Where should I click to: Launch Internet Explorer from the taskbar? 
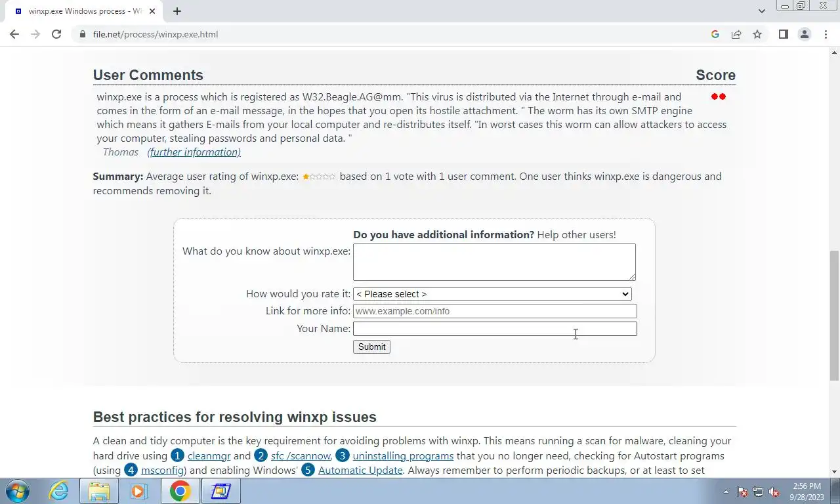(59, 491)
